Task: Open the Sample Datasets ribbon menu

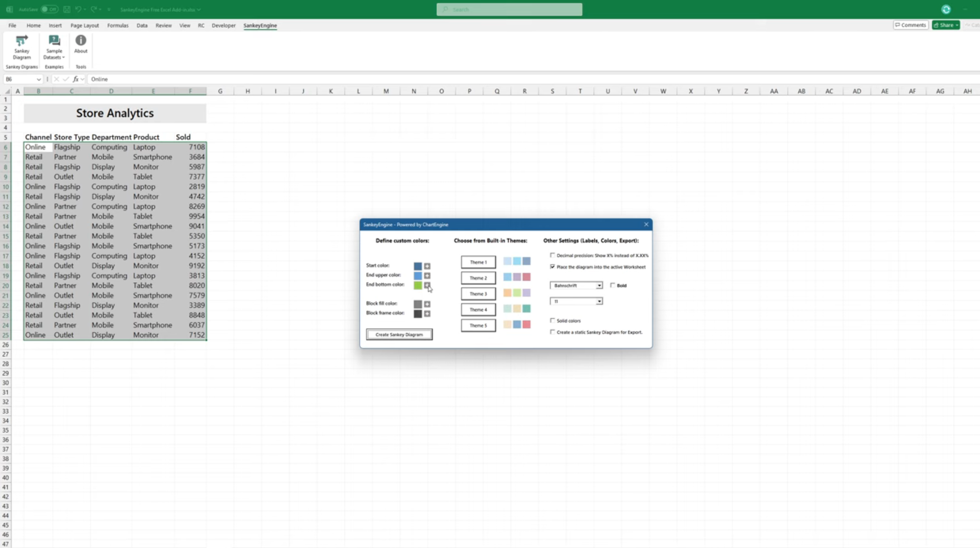Action: (54, 47)
